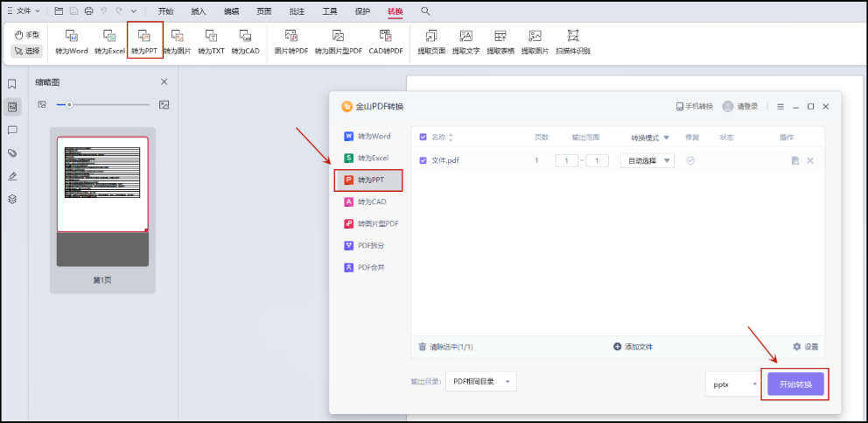Click the open folder icon in title bar
This screenshot has height=423, width=868.
tap(59, 11)
